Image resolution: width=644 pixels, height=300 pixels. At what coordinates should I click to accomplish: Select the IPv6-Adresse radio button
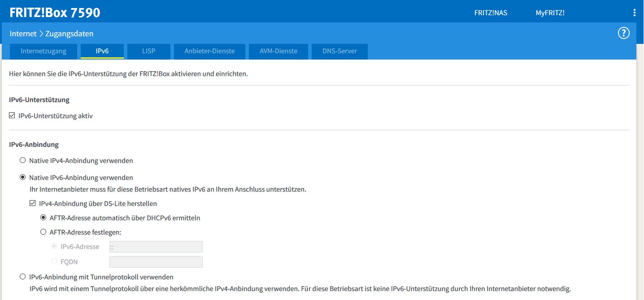coord(54,246)
